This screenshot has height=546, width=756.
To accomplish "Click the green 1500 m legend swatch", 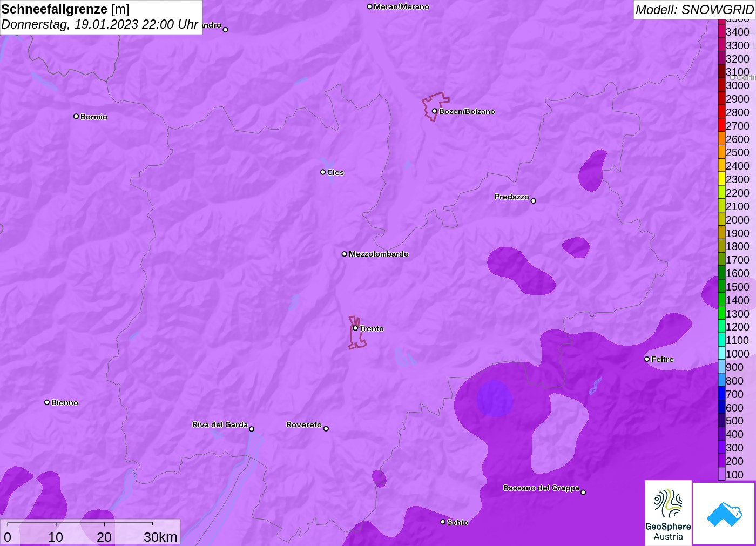I will (x=721, y=286).
